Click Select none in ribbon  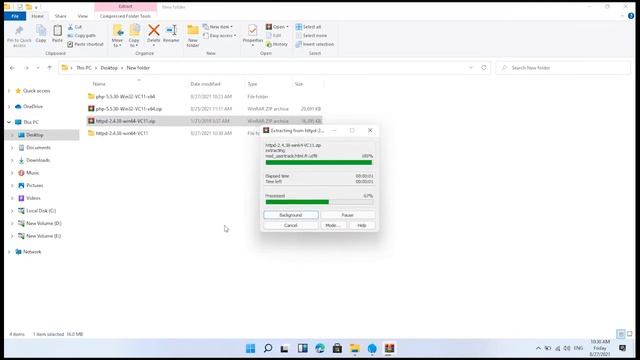coord(311,36)
